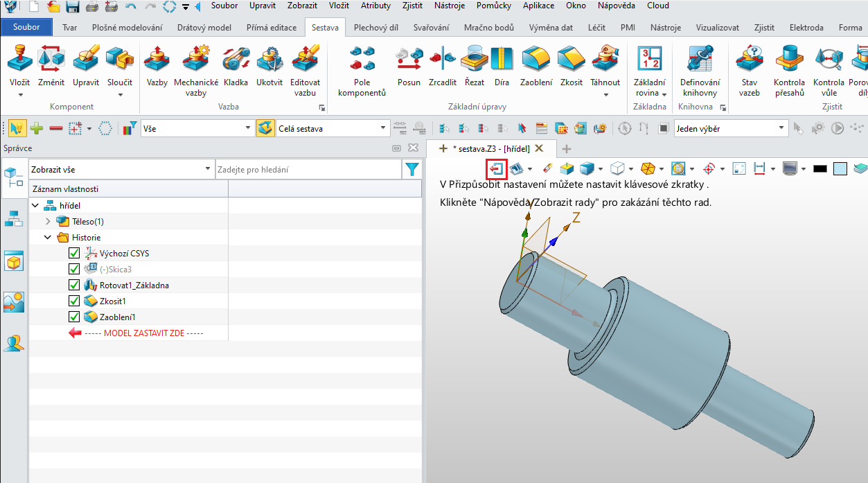
Task: Open the Definování knihovny tool
Action: click(x=700, y=71)
